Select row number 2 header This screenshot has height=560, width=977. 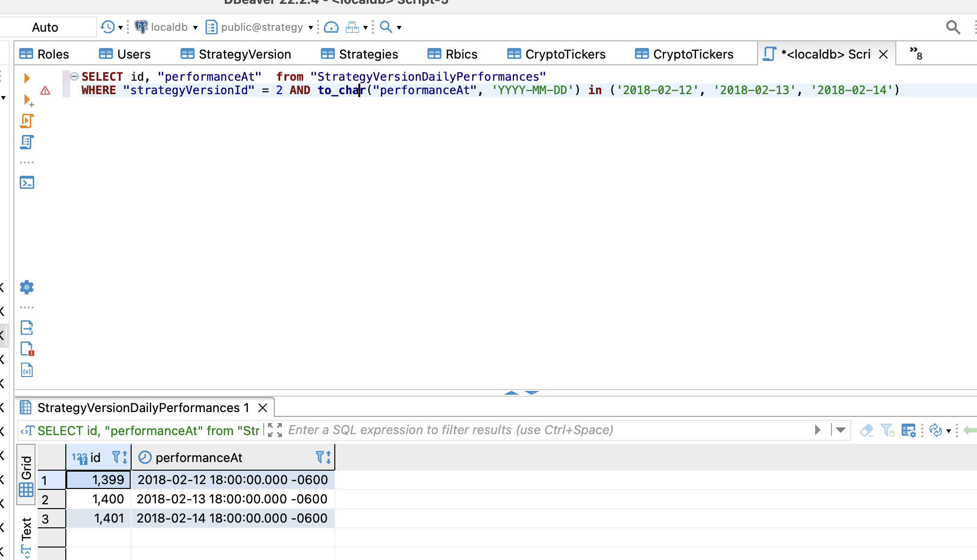pos(51,499)
